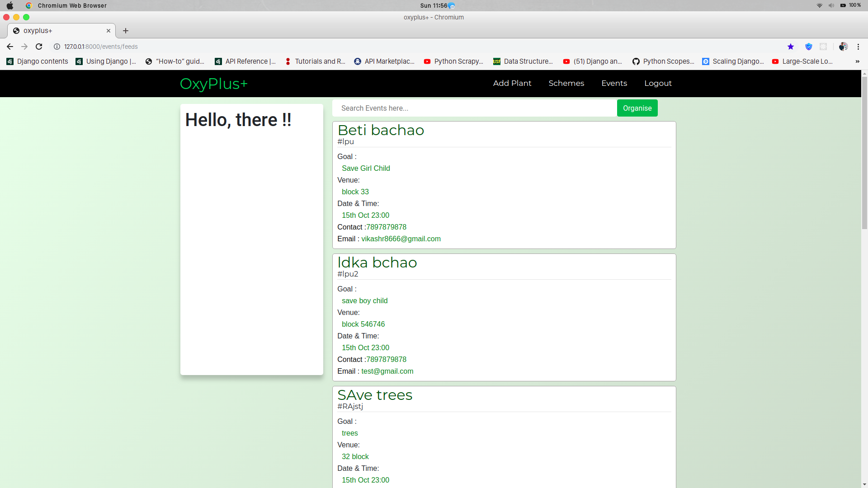Open a new browser tab
This screenshot has height=488, width=868.
click(126, 31)
